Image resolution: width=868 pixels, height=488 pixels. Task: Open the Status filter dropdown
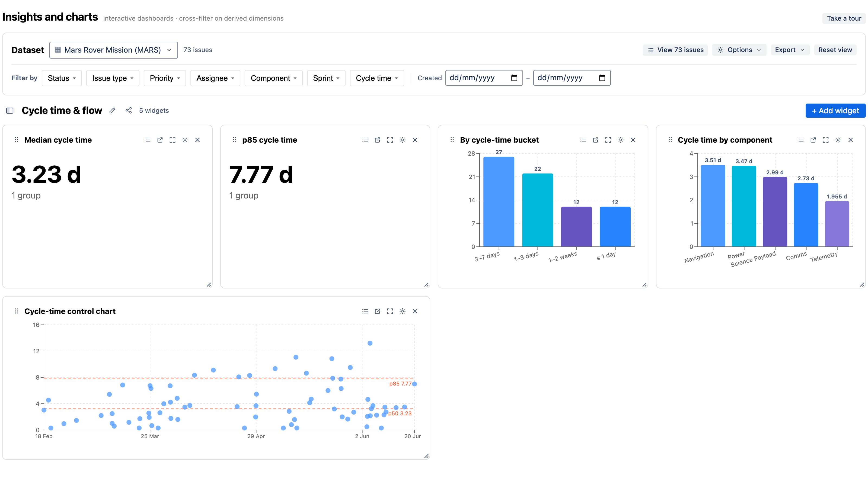(x=62, y=78)
